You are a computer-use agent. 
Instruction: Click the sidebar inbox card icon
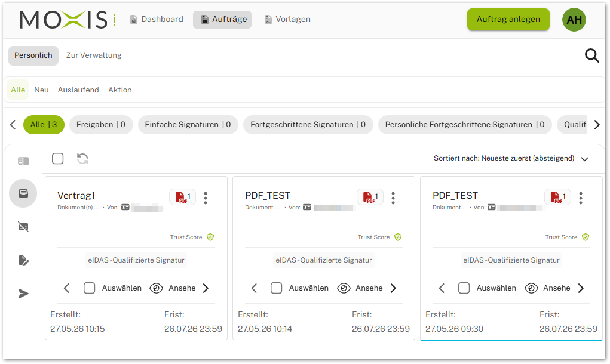[x=23, y=193]
